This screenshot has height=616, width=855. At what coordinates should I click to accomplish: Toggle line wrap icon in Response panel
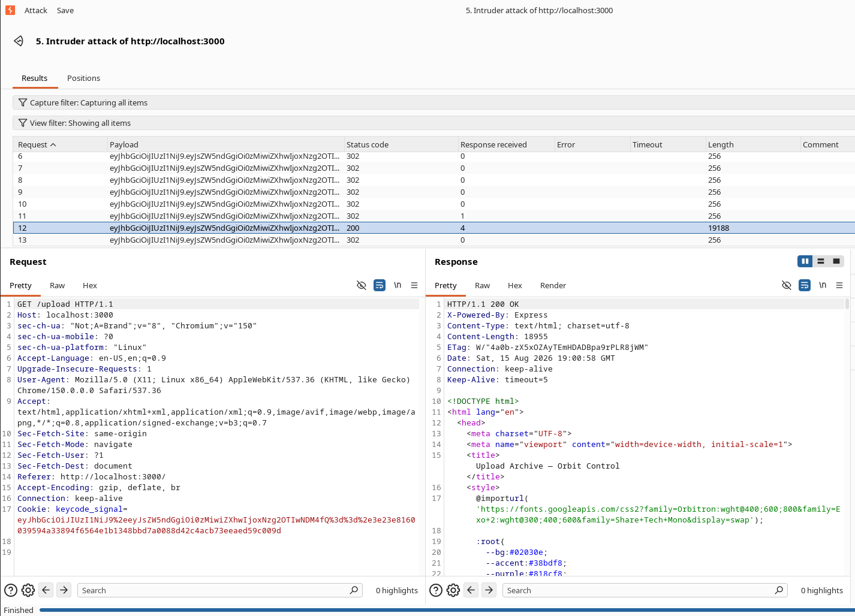[805, 285]
